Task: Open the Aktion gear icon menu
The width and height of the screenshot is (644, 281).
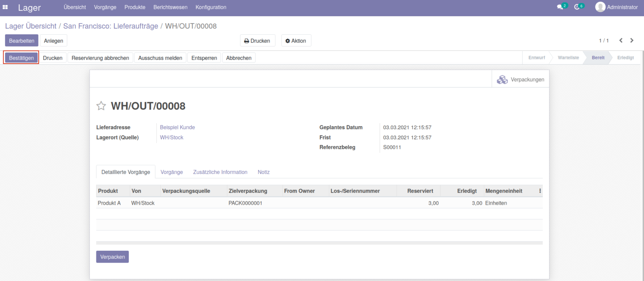Action: tap(296, 40)
